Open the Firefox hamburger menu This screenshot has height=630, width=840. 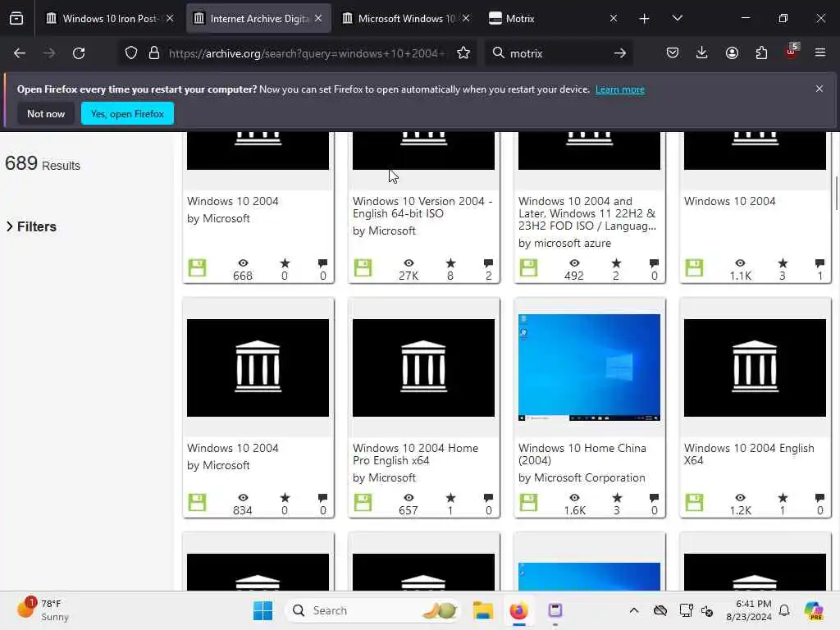[x=820, y=53]
